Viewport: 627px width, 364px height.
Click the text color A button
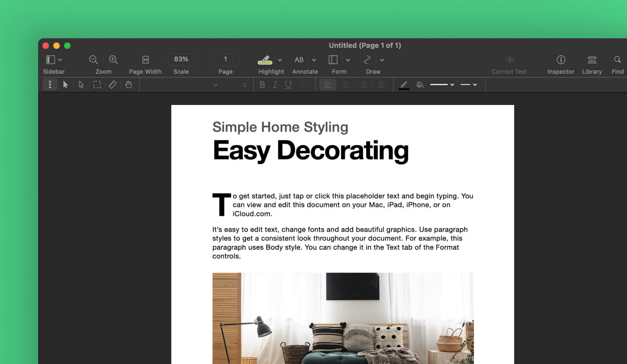[x=302, y=85]
